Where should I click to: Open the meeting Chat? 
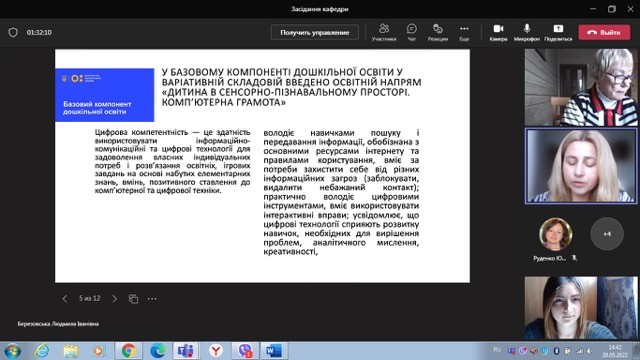click(411, 32)
